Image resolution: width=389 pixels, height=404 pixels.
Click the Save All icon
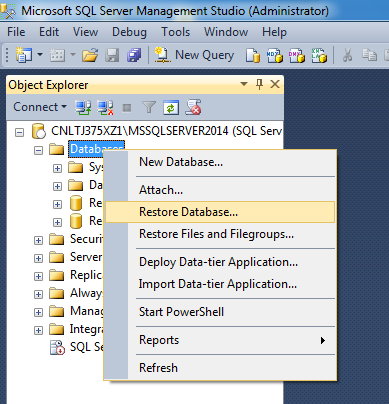coord(134,55)
